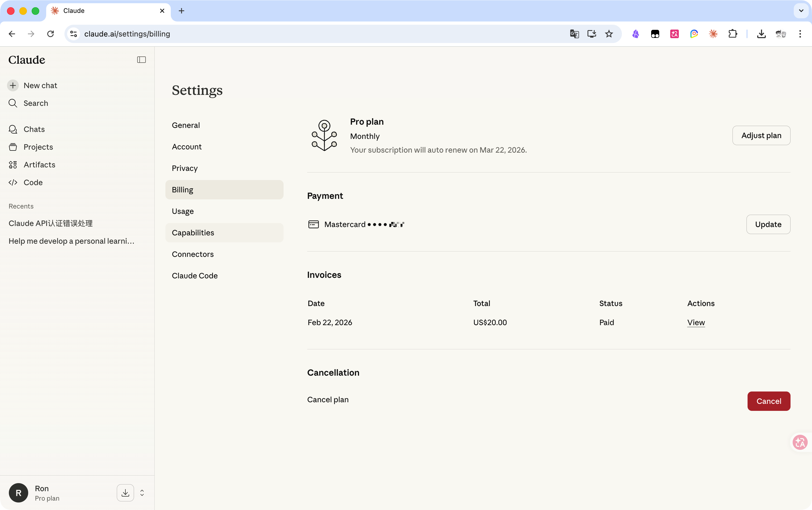Click the download app icon beside Ron

tap(125, 493)
